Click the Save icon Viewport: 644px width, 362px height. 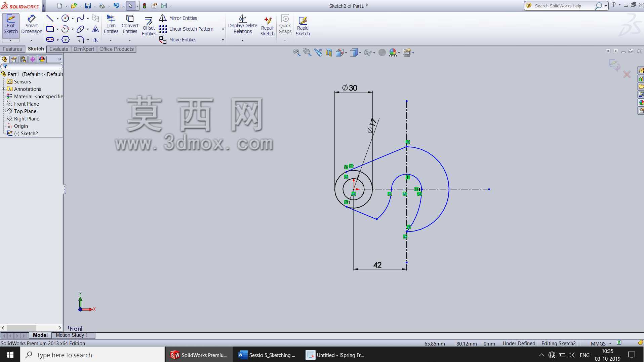point(88,6)
